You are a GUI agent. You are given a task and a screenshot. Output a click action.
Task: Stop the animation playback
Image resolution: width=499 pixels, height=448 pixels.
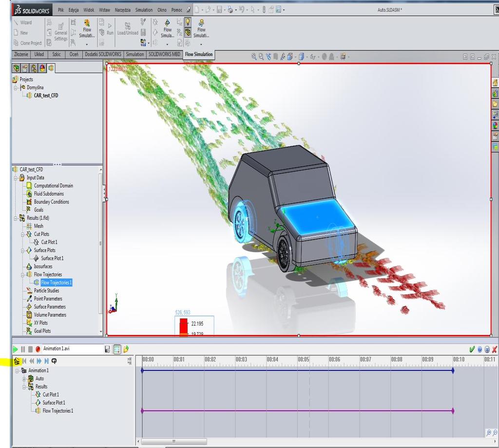(x=30, y=350)
